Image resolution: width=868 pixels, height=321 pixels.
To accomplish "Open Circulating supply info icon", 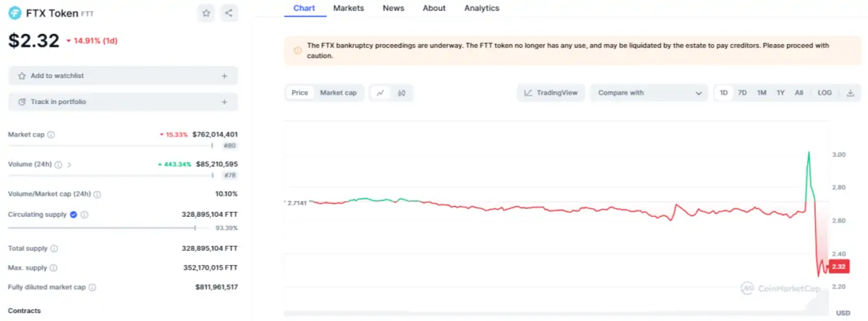I will [84, 215].
